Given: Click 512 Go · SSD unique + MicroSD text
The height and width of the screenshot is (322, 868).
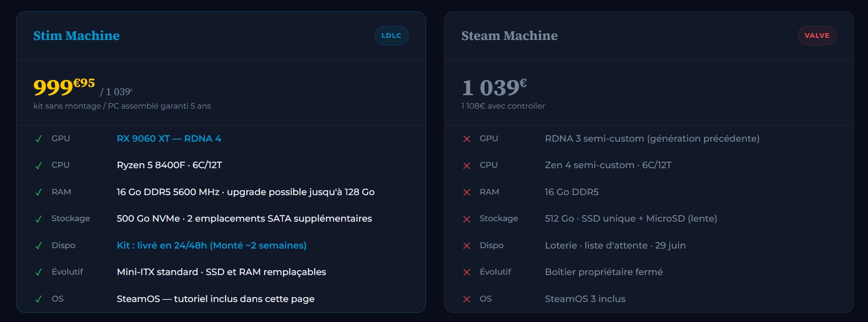Looking at the screenshot, I should click(631, 219).
